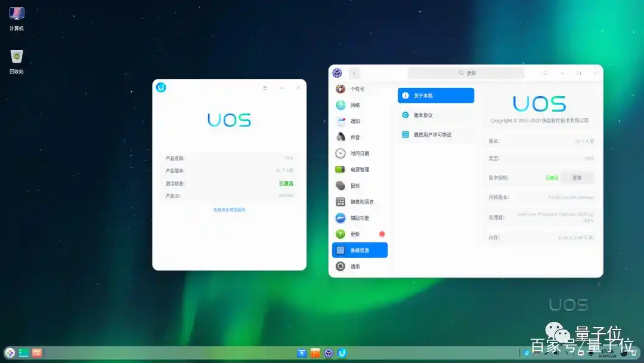Screen dimensions: 644x363
Task: Click the 产品名称 row in activator window
Action: [229, 158]
